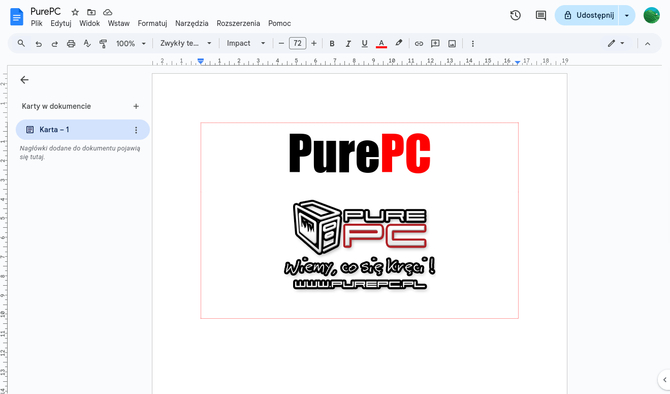Close the document tabs sidebar with back arrow
670x394 pixels.
[x=24, y=80]
